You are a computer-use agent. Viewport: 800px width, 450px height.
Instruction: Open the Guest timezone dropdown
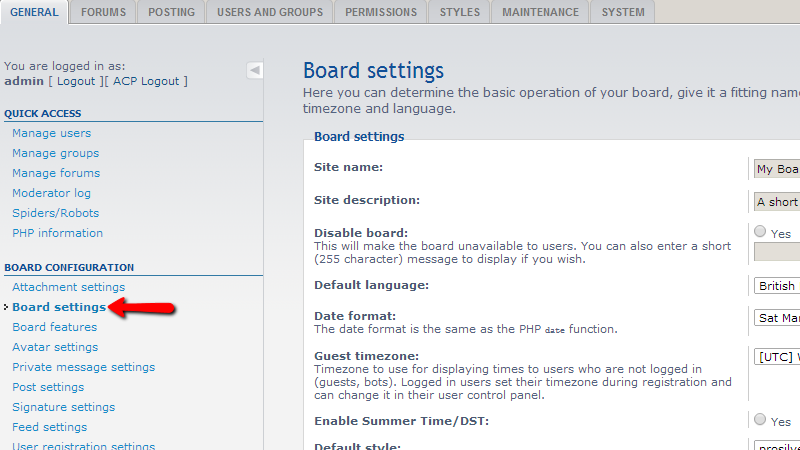point(776,356)
